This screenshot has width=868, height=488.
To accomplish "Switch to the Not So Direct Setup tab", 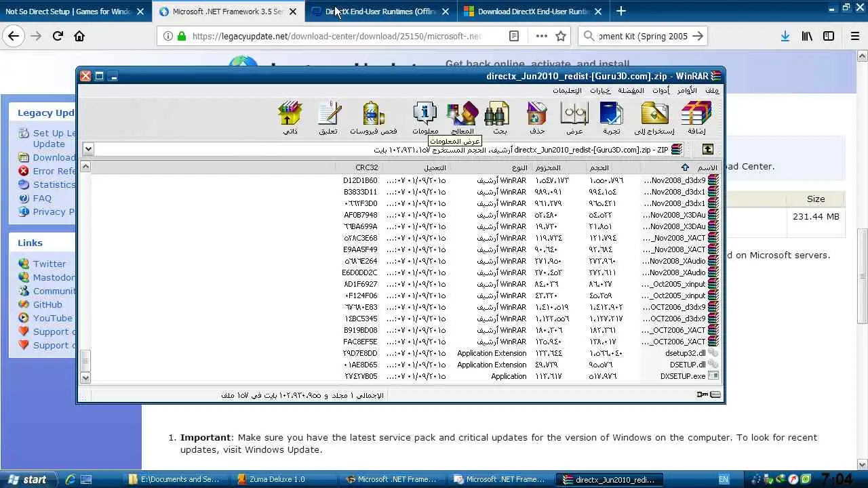I will (75, 12).
